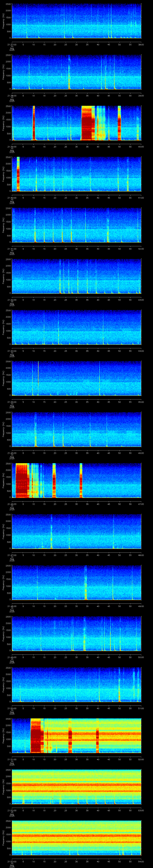Open the 21:49 spectrogram panel
Screen dimensions: 153x868
click(x=76, y=634)
